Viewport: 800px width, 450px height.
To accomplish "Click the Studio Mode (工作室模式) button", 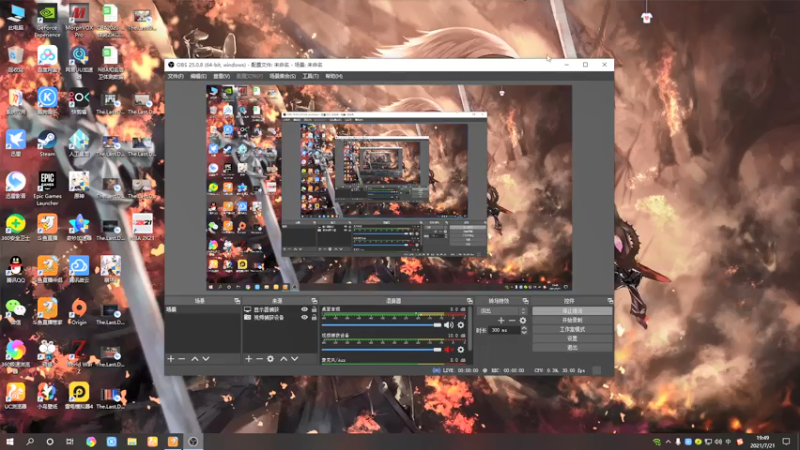I will point(572,329).
